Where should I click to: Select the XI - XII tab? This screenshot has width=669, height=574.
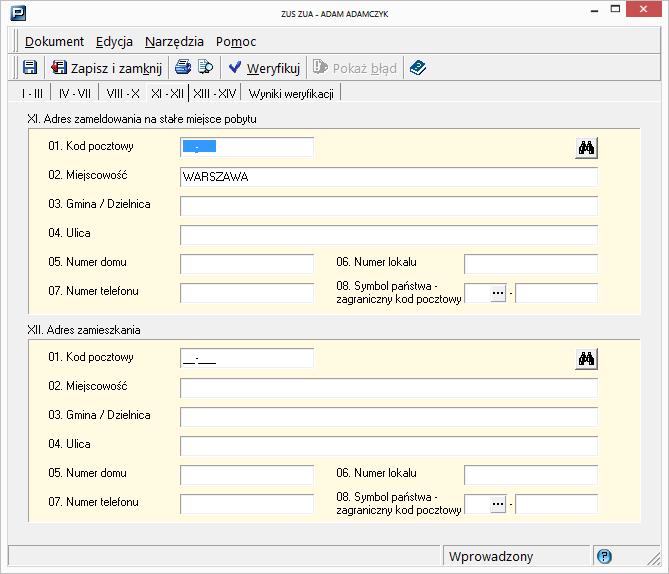(167, 93)
